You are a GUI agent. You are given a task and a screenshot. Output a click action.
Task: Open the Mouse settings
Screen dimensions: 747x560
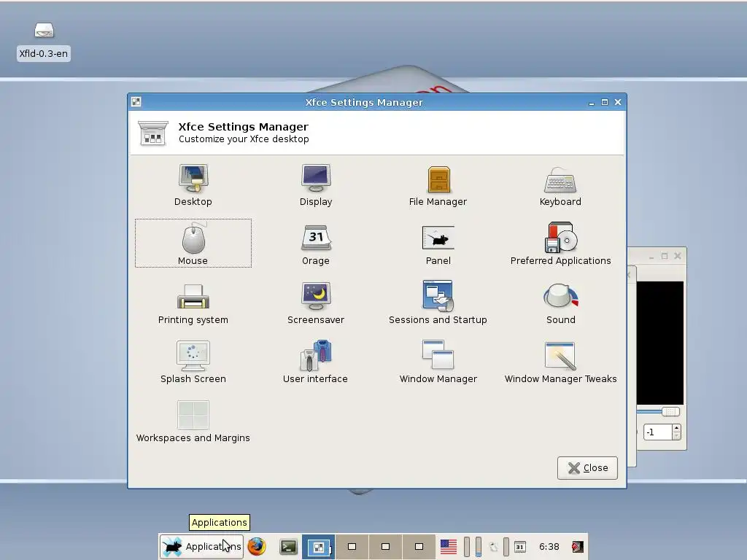pyautogui.click(x=193, y=244)
